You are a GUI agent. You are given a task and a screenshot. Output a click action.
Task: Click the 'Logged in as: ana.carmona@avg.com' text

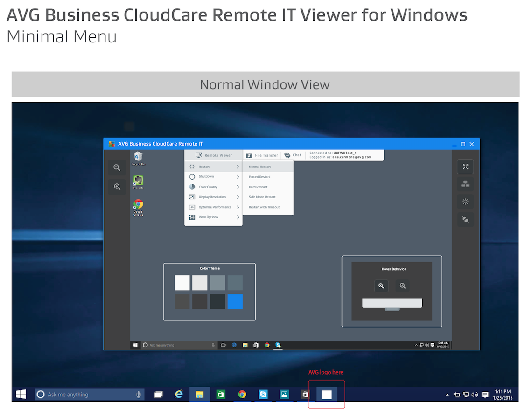pyautogui.click(x=340, y=157)
